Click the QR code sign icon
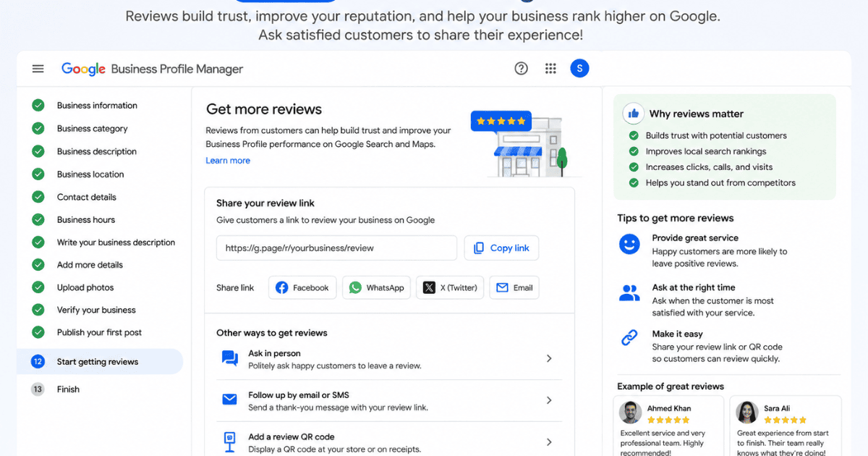 click(x=229, y=441)
